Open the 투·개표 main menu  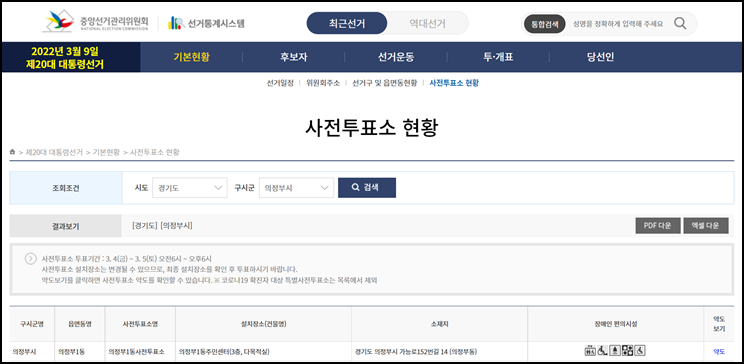(498, 57)
